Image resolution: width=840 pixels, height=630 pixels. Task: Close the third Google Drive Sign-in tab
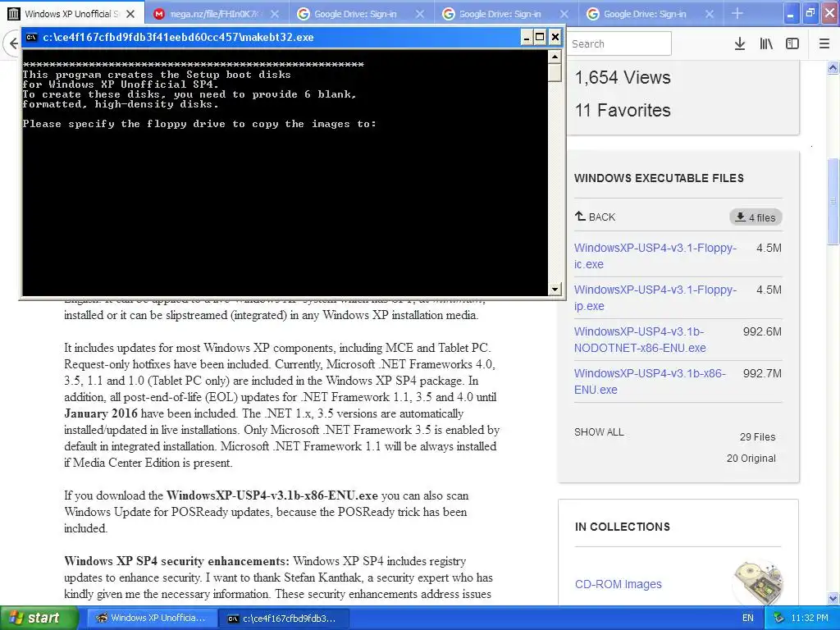click(710, 14)
